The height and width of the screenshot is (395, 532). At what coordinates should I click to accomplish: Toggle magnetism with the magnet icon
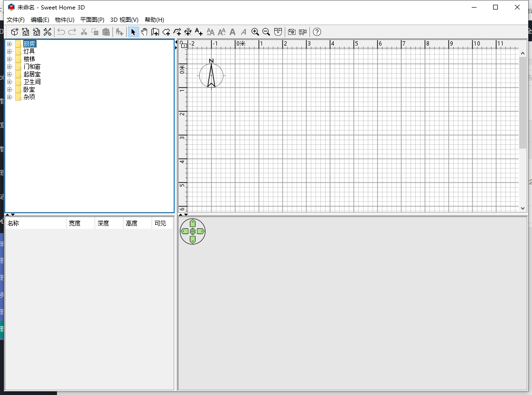tap(278, 32)
